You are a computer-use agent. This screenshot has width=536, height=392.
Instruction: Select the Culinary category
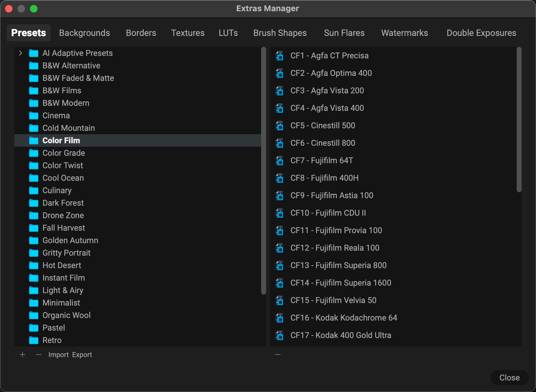138,190
